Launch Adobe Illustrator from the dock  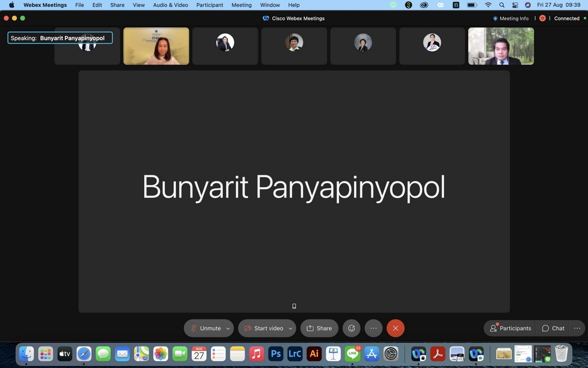(314, 354)
